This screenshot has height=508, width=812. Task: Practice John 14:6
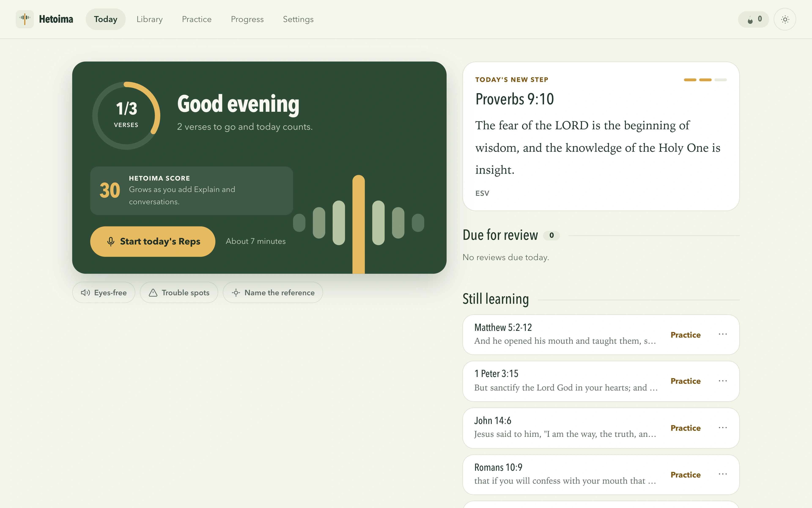686,428
